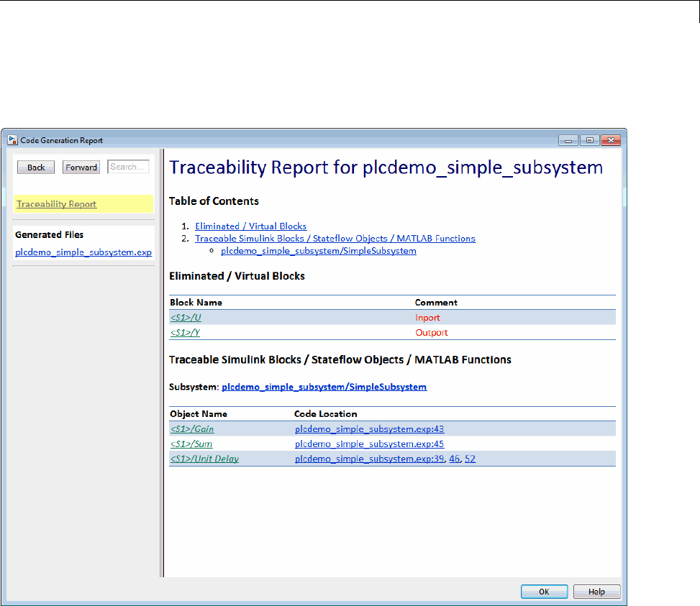
Task: Click the Help button
Action: [x=596, y=592]
